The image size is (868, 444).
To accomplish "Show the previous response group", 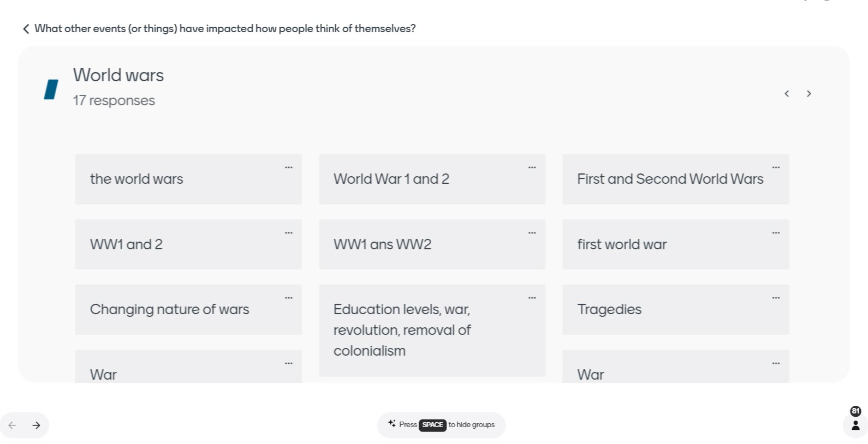I will point(787,94).
